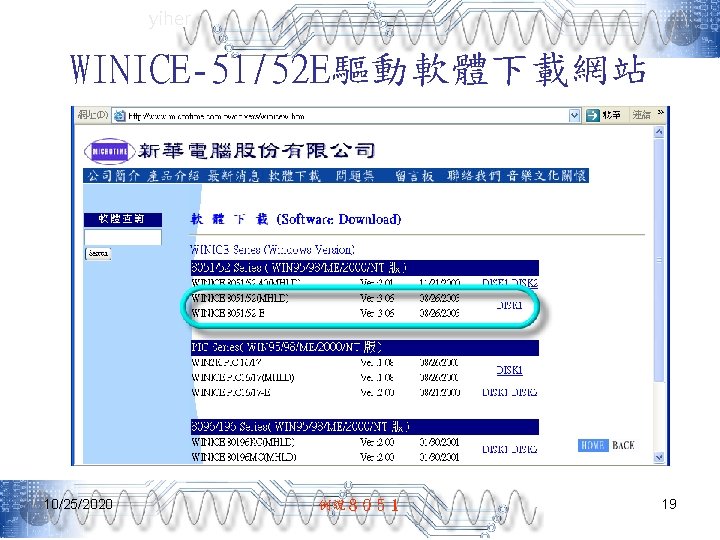Click the software search input field
The width and height of the screenshot is (720, 540).
(123, 237)
